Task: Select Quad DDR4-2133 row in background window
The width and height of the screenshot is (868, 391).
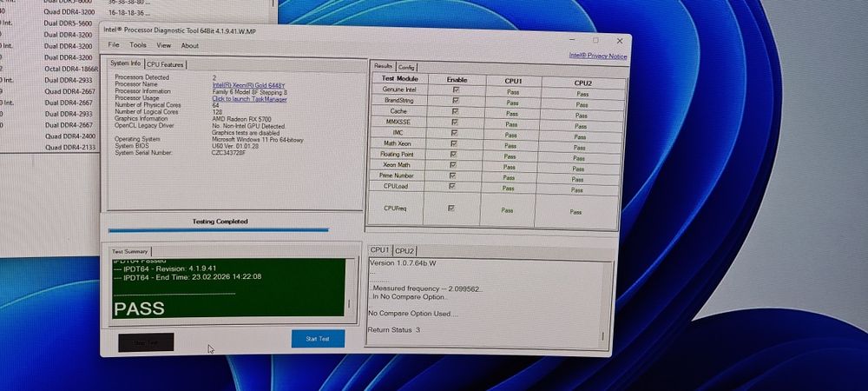Action: click(x=69, y=148)
